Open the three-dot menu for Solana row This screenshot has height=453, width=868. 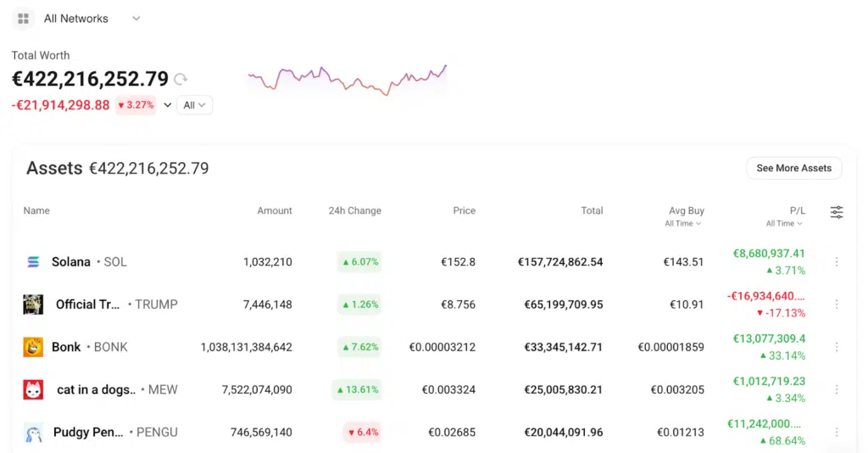837,262
